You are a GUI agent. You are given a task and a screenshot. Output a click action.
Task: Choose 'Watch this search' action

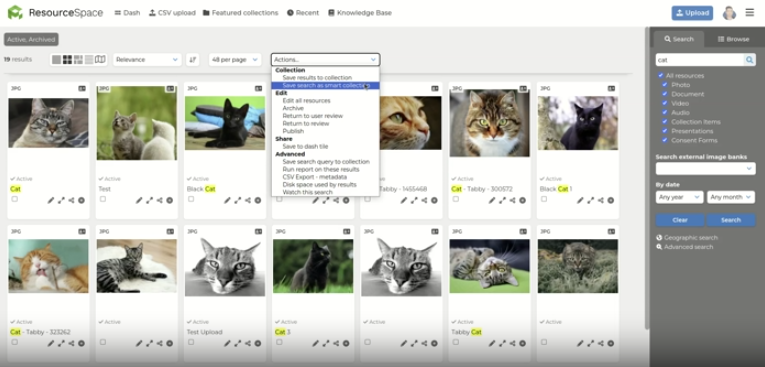307,192
